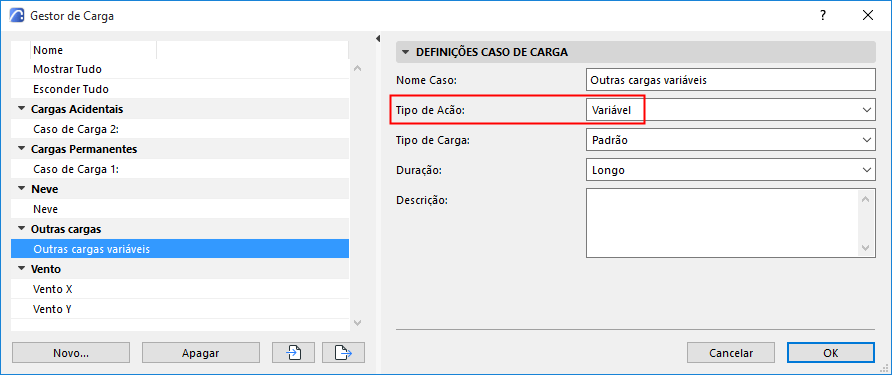Click the export load cases icon button
This screenshot has height=375, width=892.
click(343, 353)
